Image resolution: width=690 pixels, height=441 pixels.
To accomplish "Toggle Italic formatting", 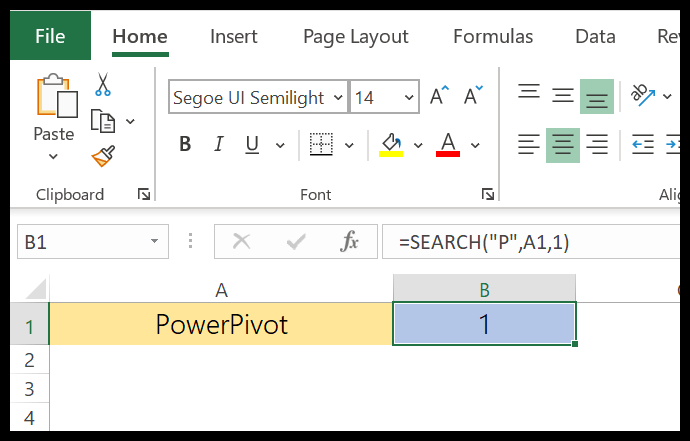I will coord(218,144).
